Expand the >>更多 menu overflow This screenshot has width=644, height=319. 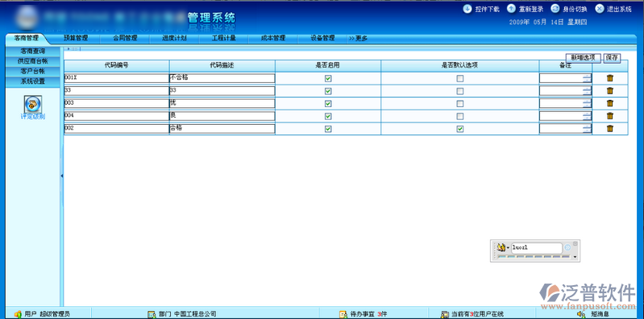click(358, 39)
